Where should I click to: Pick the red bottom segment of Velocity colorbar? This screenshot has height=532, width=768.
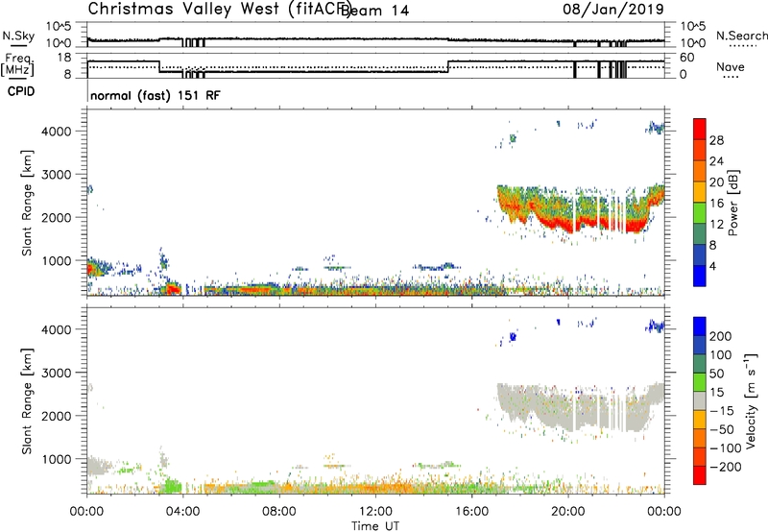pos(700,475)
